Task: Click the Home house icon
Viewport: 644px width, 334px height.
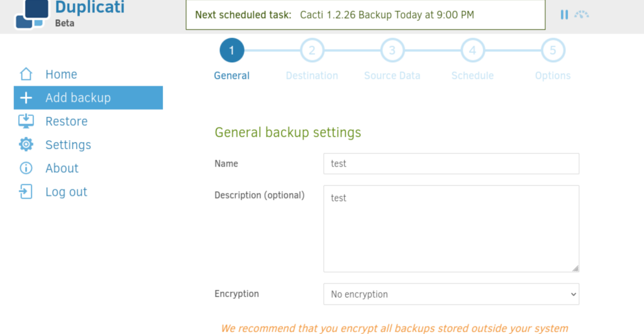Action: (26, 74)
